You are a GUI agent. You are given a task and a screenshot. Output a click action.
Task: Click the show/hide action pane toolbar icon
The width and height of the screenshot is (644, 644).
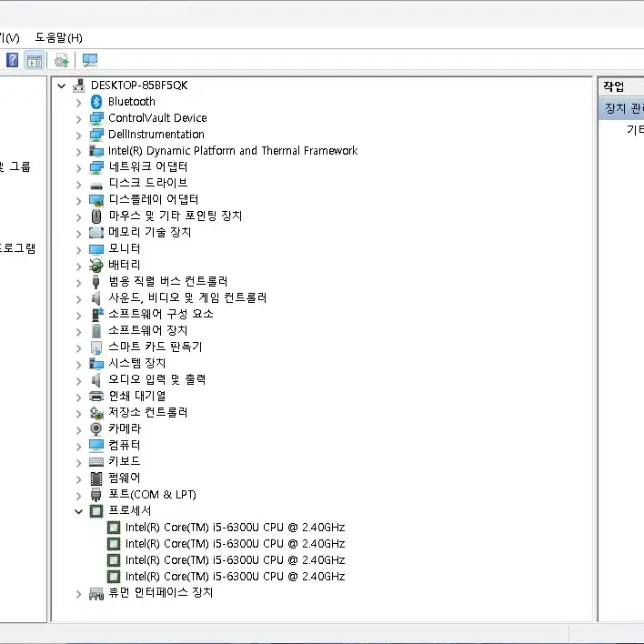coord(34,61)
